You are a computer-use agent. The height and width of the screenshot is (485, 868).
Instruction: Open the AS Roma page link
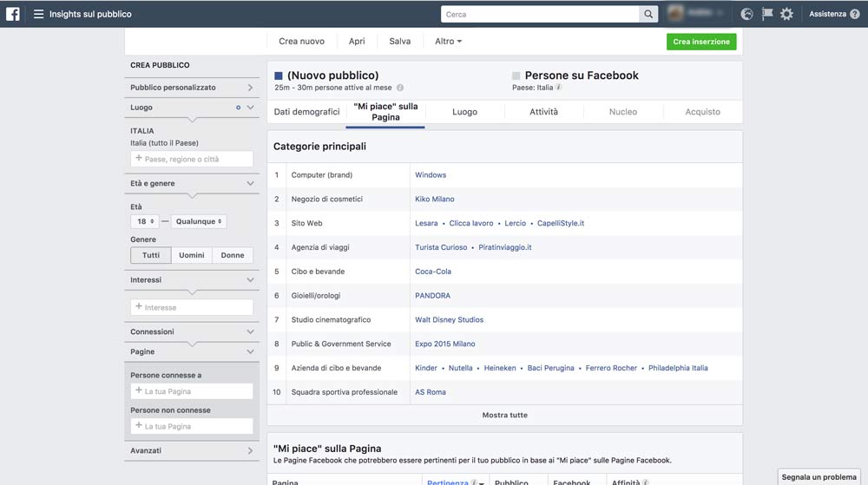coord(431,392)
